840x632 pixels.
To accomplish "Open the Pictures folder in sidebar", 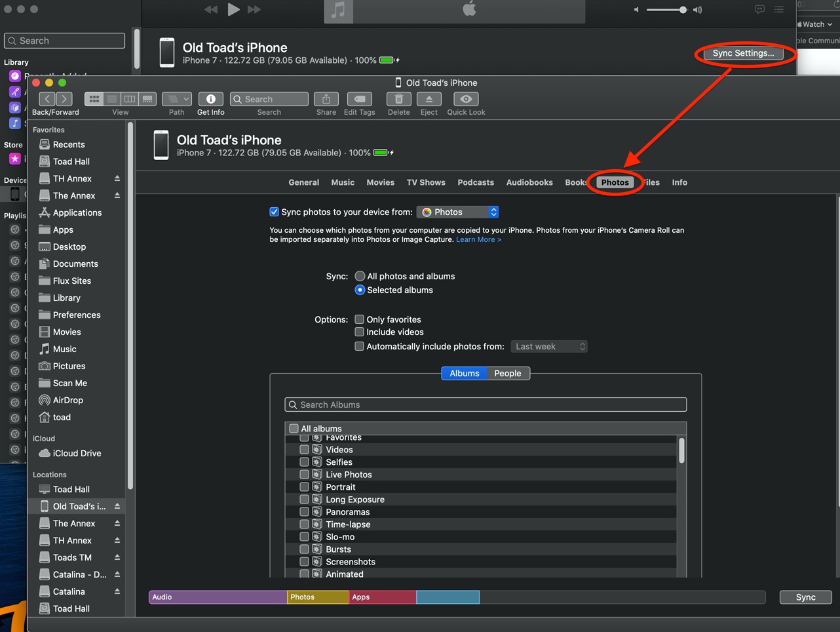I will pyautogui.click(x=69, y=366).
